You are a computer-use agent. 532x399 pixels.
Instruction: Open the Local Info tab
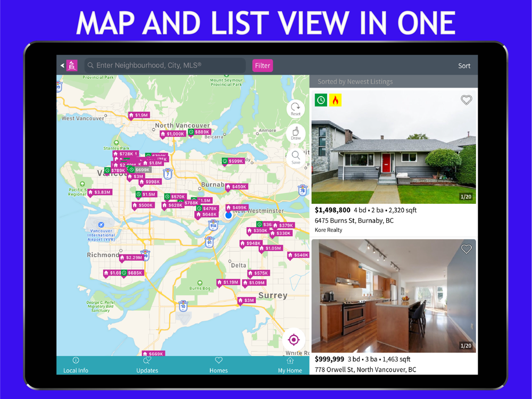pyautogui.click(x=76, y=365)
